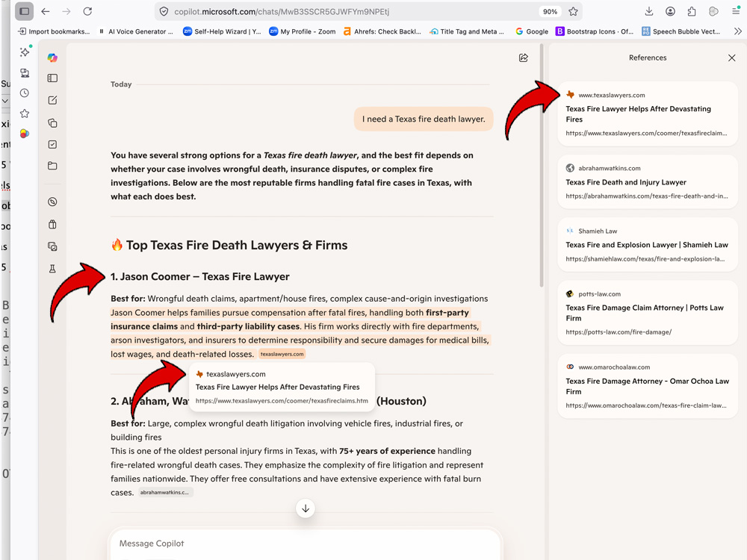Bookmark this page with the star icon
Screen dimensions: 747x560
tap(573, 11)
